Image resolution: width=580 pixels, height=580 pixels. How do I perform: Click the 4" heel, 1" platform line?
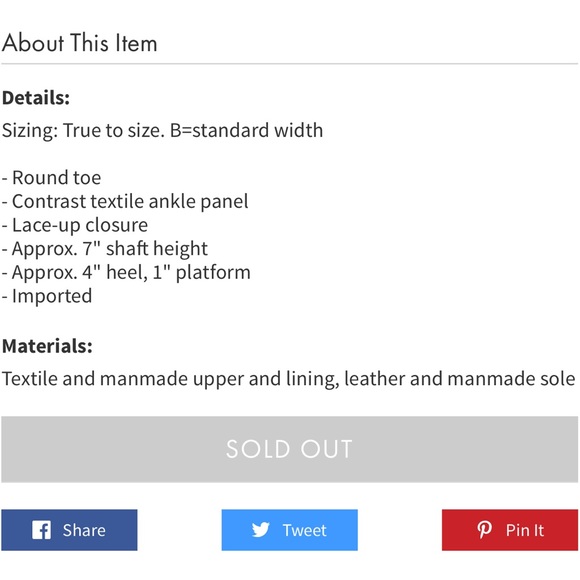126,273
